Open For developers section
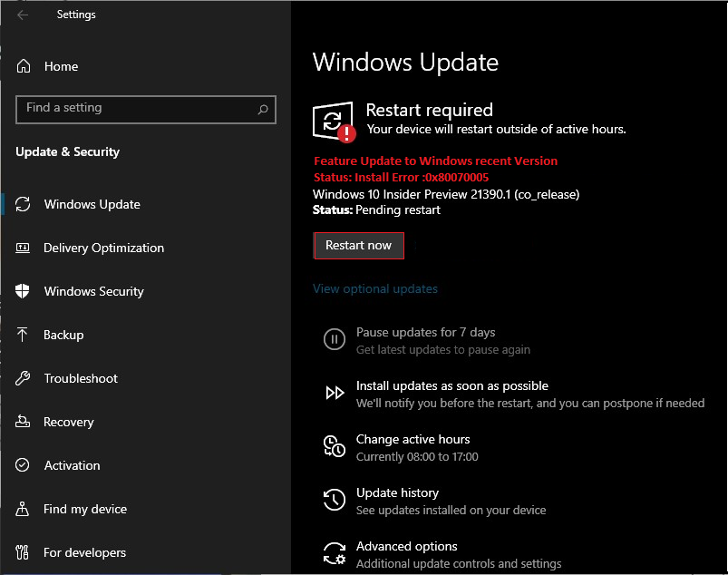728x575 pixels. 84,552
